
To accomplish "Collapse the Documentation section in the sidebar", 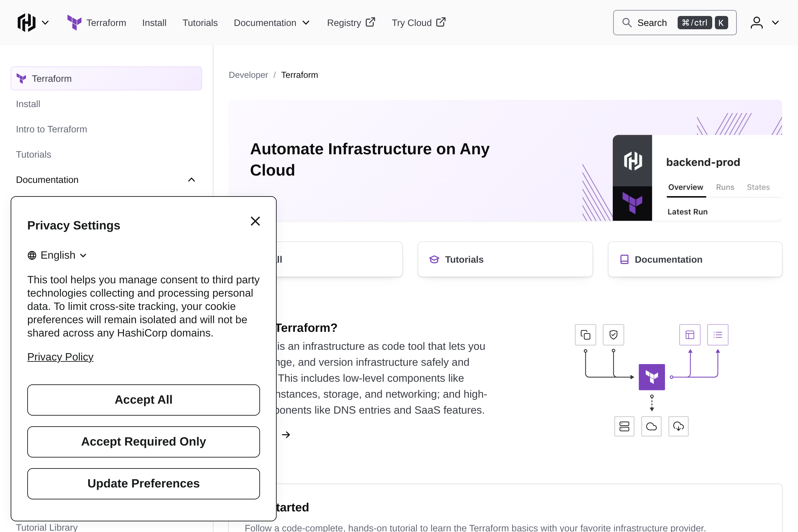I will click(x=192, y=180).
